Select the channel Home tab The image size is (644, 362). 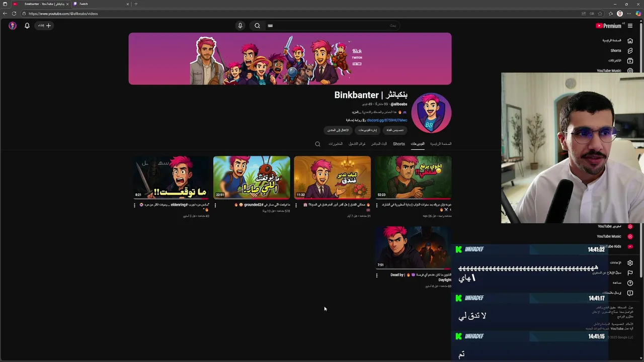click(441, 144)
